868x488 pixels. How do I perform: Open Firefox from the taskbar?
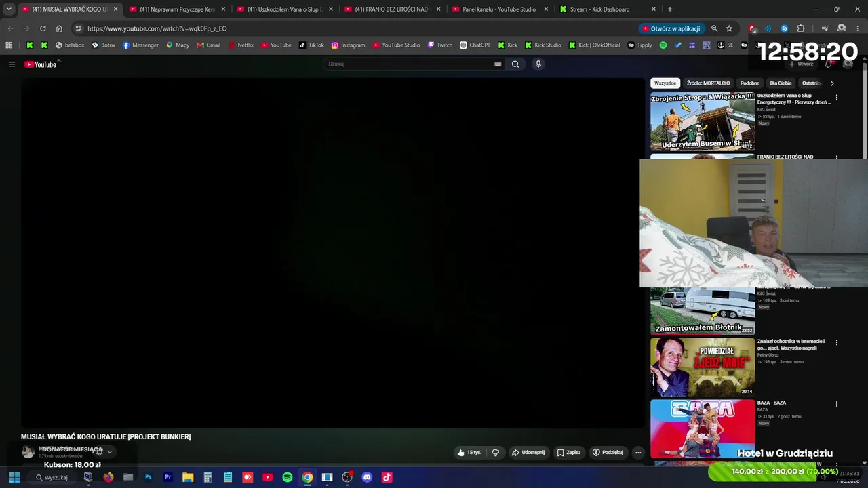[x=108, y=477]
